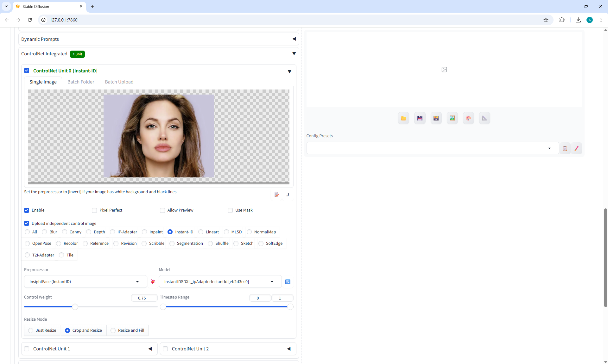This screenshot has height=364, width=608.
Task: Switch to the Batch Folder tab
Action: click(x=81, y=82)
